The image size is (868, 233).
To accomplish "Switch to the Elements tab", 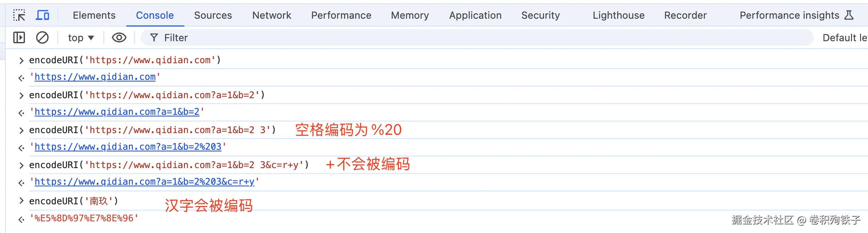I will click(x=94, y=15).
